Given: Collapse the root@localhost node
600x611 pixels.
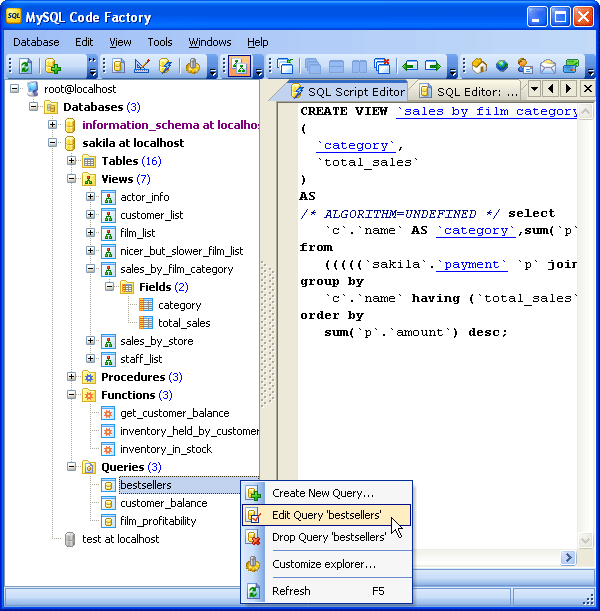Looking at the screenshot, I should 14,89.
